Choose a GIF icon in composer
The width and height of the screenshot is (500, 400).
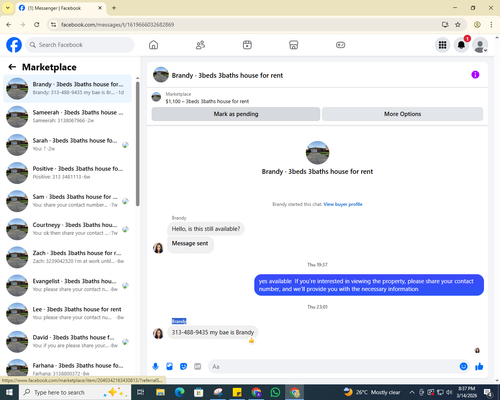pyautogui.click(x=198, y=367)
